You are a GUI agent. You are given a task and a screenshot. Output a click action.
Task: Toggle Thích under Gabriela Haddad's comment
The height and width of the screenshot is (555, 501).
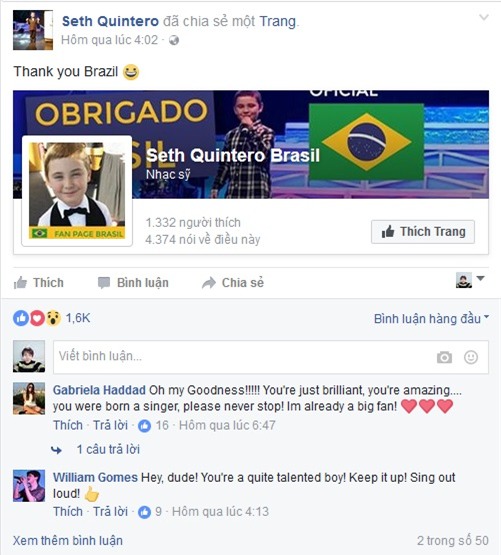[68, 425]
